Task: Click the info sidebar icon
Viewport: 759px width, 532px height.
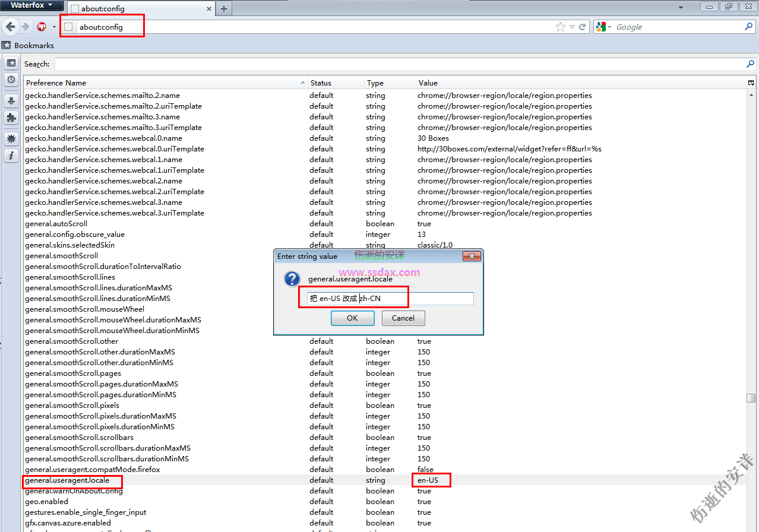Action: pos(11,156)
